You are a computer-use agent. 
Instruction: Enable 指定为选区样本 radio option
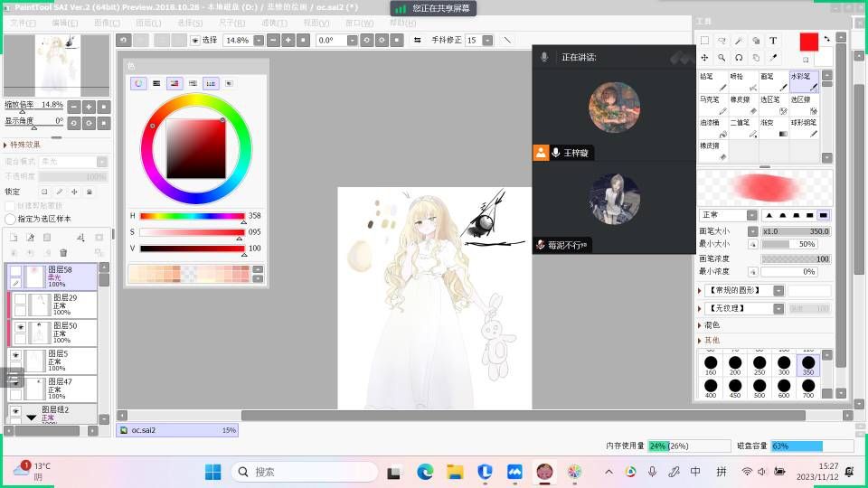(x=11, y=219)
